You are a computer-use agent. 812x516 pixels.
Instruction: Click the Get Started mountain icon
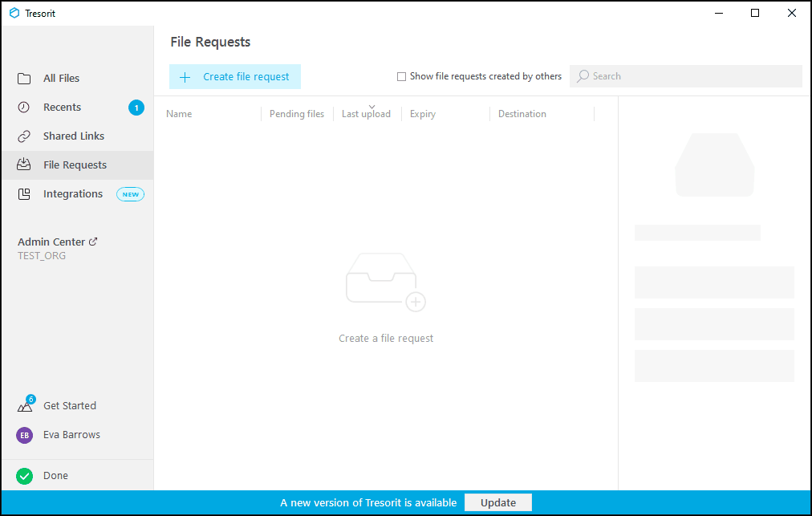click(x=26, y=404)
